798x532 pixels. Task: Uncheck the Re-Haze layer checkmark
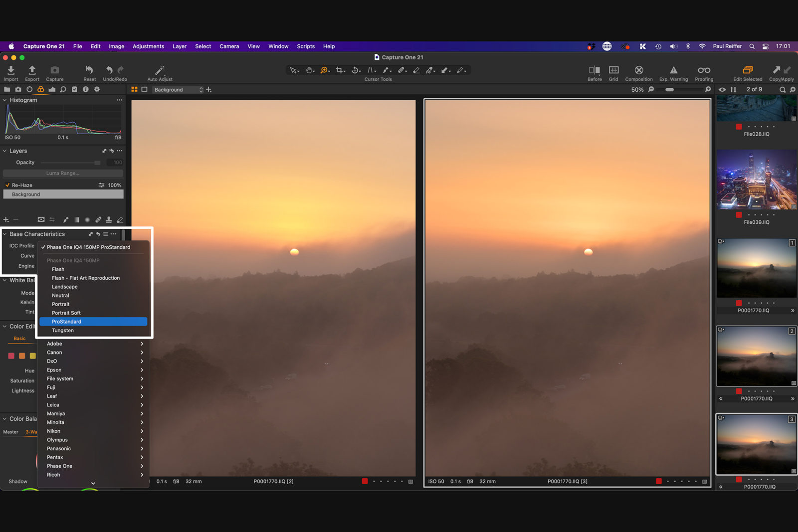click(x=6, y=184)
